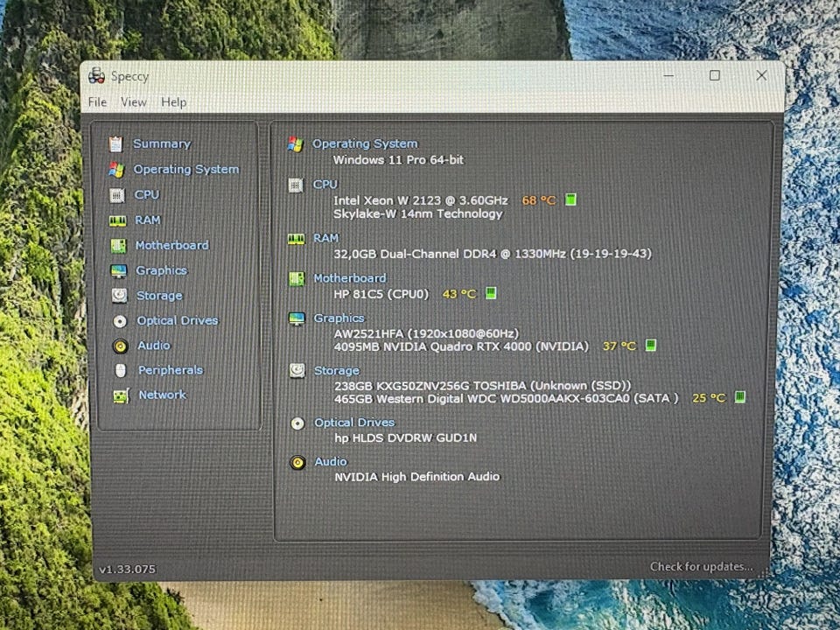Click the RAM heading link in summary
Image resolution: width=840 pixels, height=630 pixels.
[x=326, y=238]
